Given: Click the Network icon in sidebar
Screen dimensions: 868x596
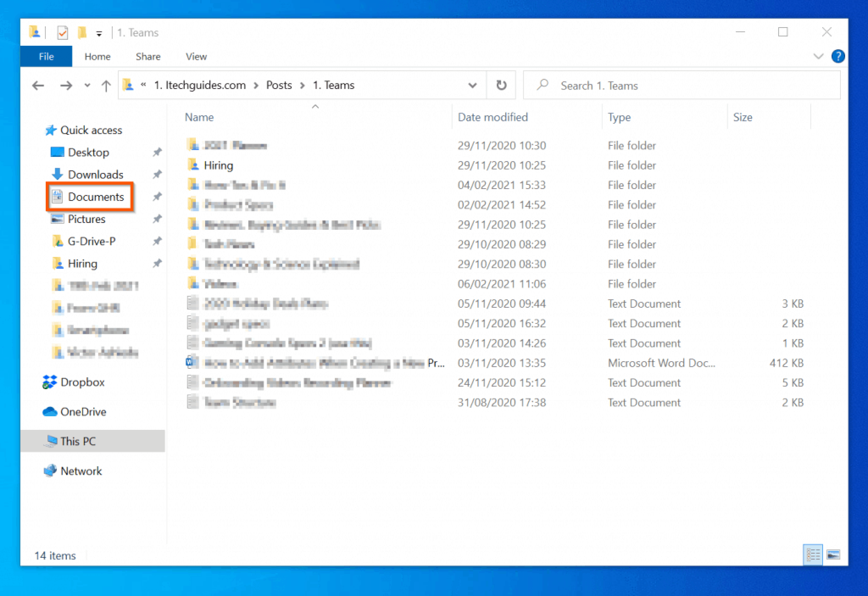Looking at the screenshot, I should 50,471.
